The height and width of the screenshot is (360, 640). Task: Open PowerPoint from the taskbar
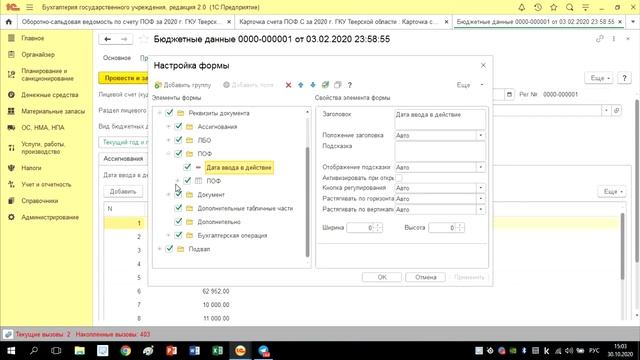click(x=171, y=351)
